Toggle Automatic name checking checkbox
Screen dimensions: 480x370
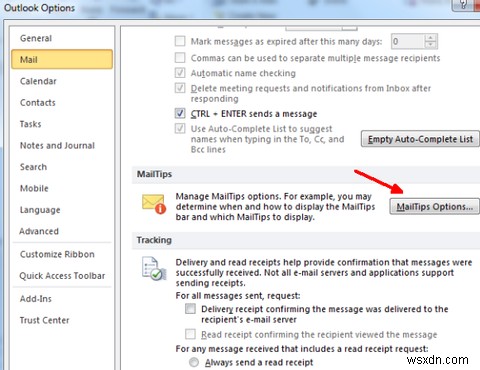click(180, 73)
